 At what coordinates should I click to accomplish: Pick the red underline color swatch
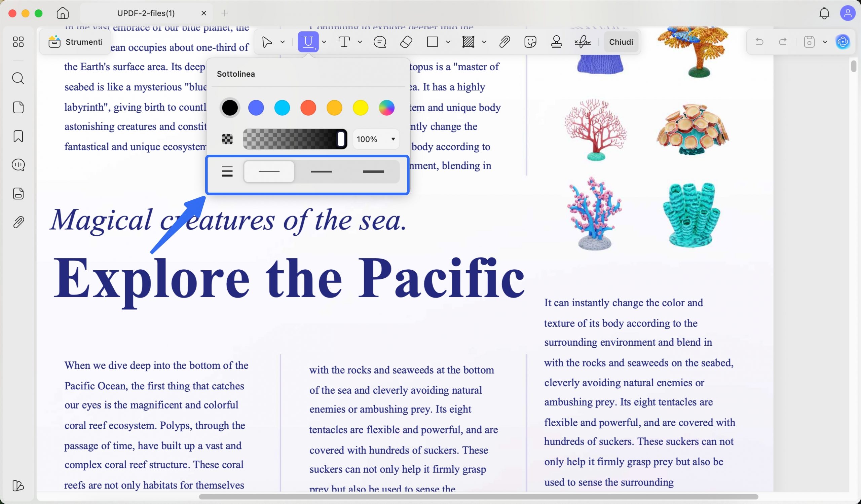pyautogui.click(x=308, y=108)
